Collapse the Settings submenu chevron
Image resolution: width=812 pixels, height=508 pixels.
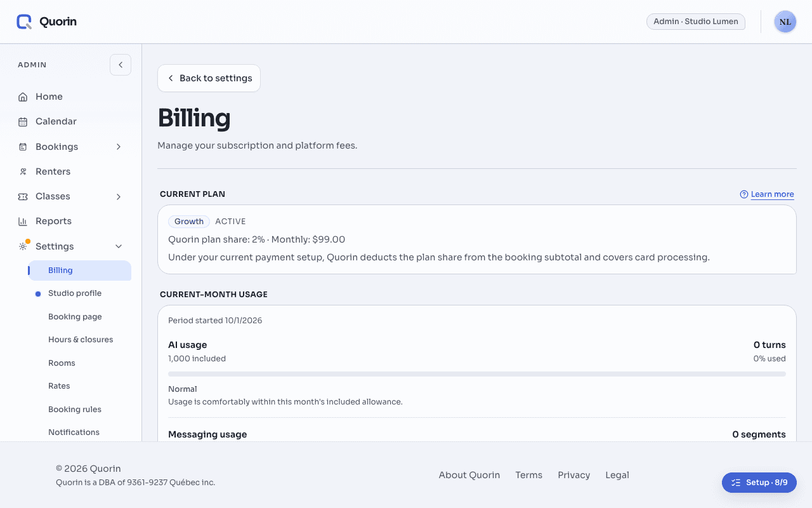click(x=119, y=246)
